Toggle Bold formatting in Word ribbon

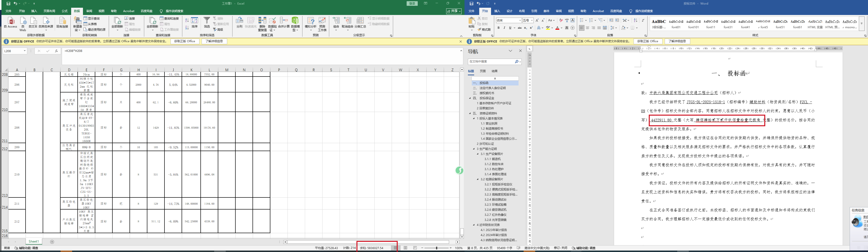[498, 28]
